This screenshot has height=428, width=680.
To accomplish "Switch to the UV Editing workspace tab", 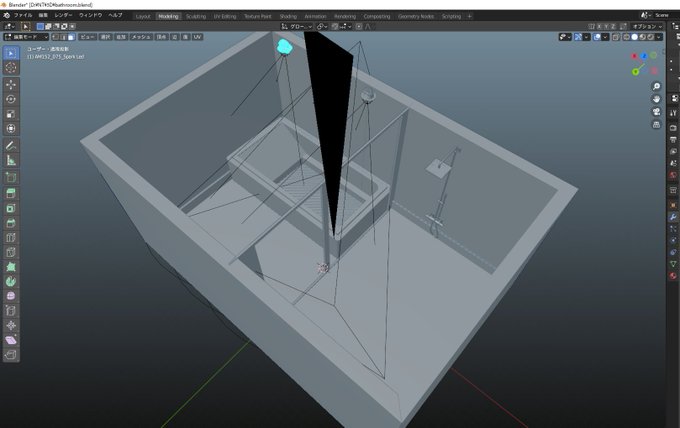I will point(225,16).
